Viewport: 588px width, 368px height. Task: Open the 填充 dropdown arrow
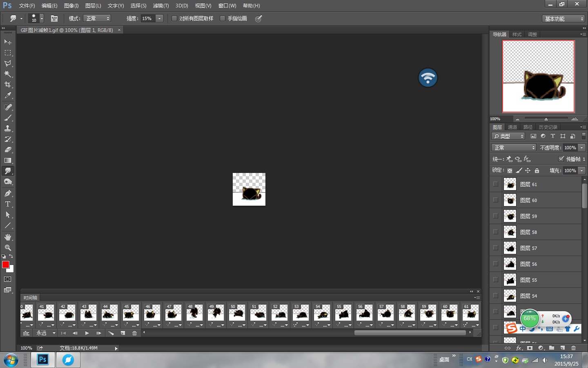click(582, 171)
